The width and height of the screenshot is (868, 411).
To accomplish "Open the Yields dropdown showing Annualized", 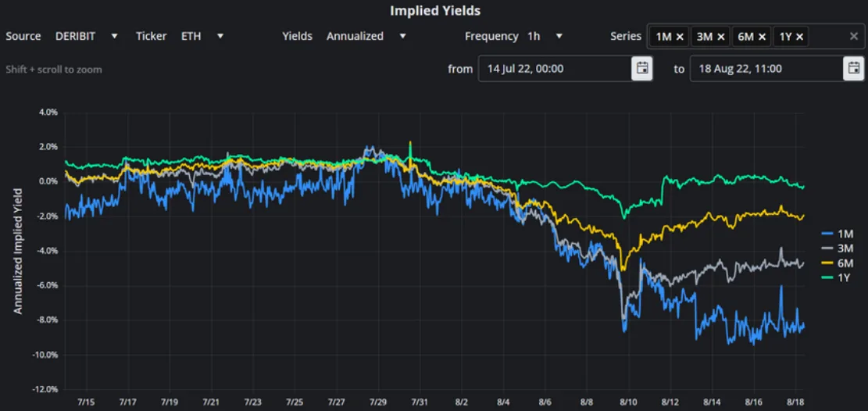I will pos(366,36).
